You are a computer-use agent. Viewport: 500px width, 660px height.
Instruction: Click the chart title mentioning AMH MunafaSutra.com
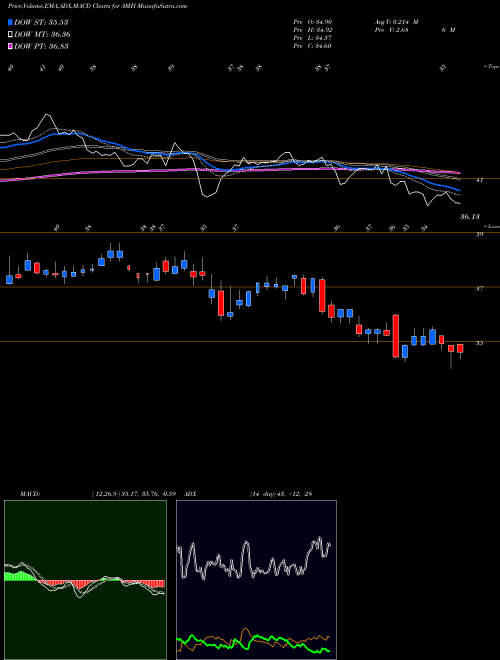click(x=98, y=6)
